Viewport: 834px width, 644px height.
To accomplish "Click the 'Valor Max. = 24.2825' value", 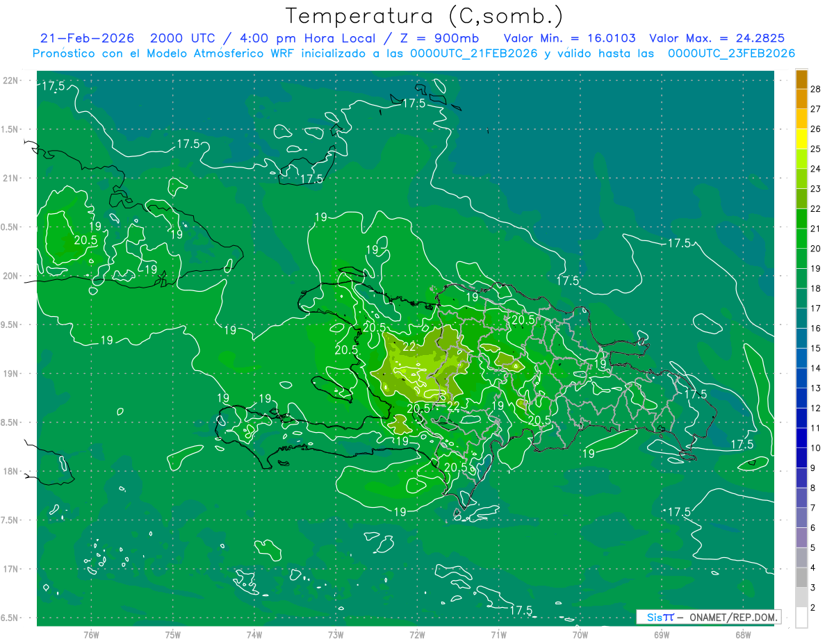I will click(717, 39).
